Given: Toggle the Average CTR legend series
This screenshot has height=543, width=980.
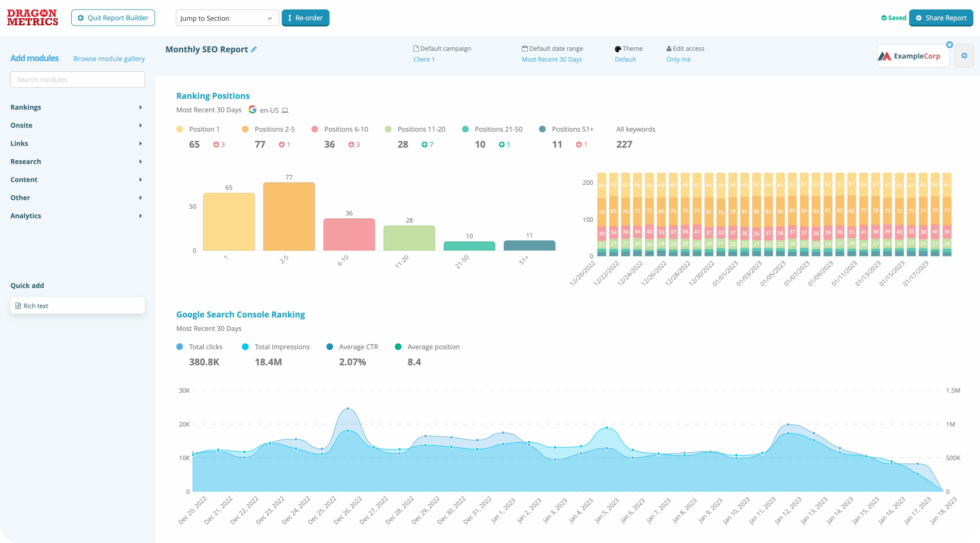Looking at the screenshot, I should (352, 347).
